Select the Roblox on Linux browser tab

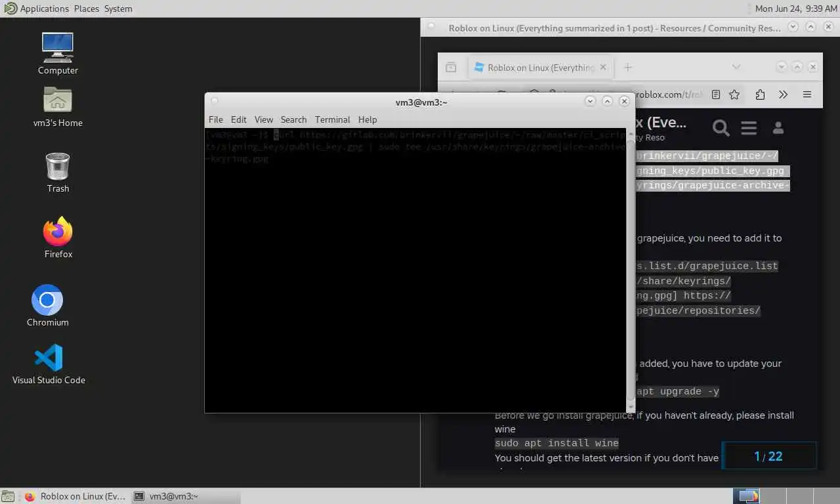[x=541, y=68]
